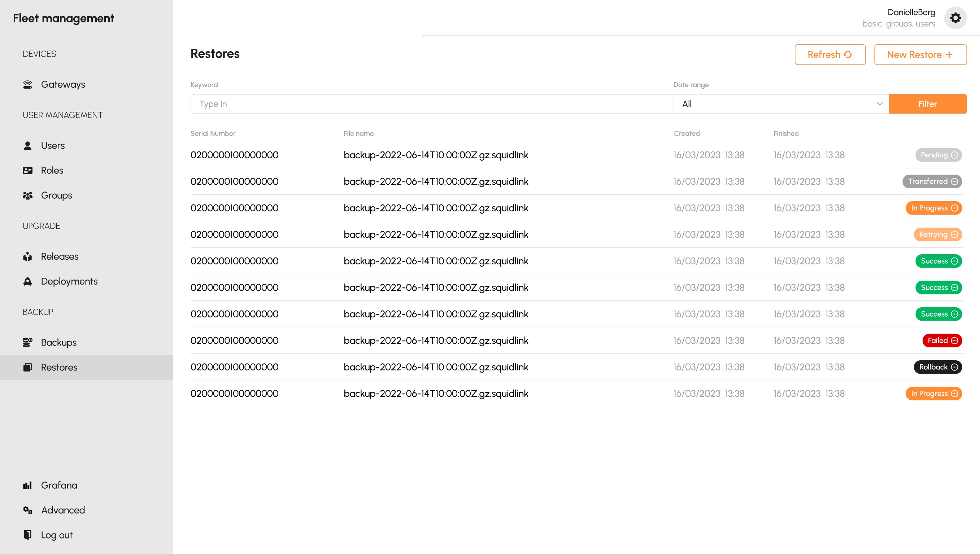Open Advanced settings
This screenshot has height=554, width=980.
pos(86,510)
